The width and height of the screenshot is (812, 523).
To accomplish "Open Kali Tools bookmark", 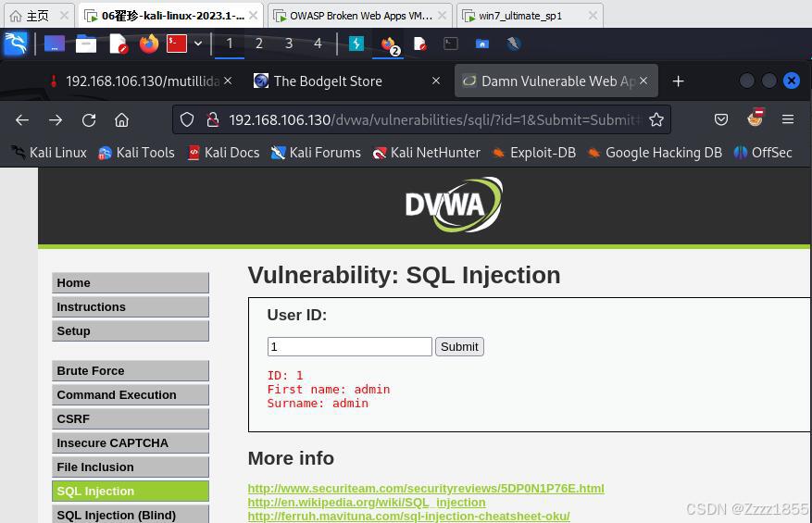I will pos(137,153).
